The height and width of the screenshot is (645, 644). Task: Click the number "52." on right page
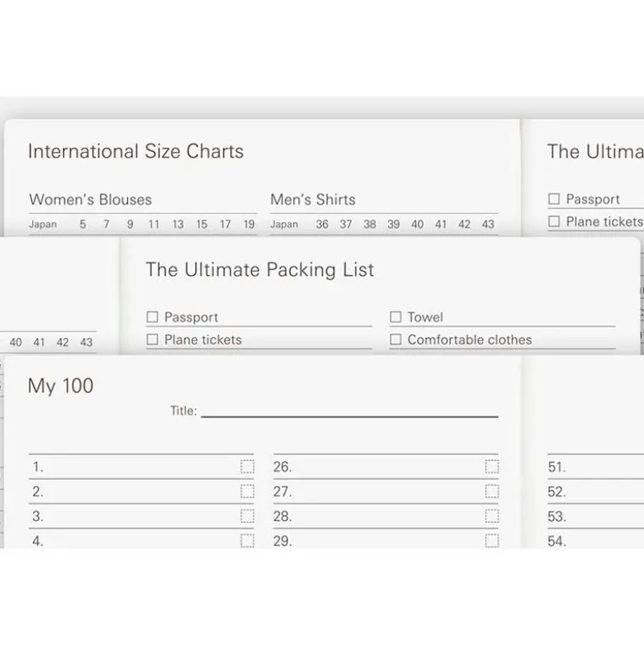coord(556,491)
